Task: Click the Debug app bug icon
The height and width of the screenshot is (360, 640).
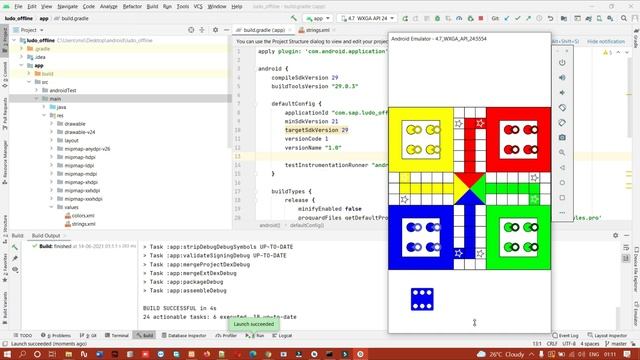Action: pyautogui.click(x=437, y=18)
